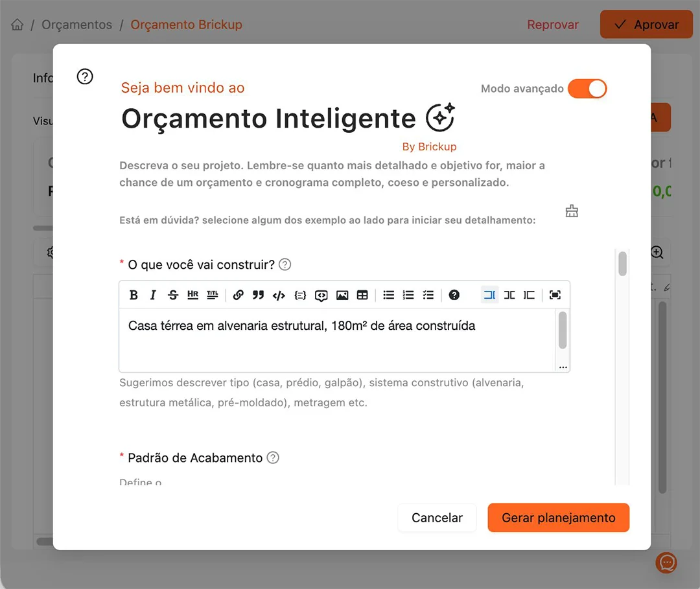Screen dimensions: 700x589
Task: Apply italic formatting in the editor toolbar
Action: pos(153,295)
